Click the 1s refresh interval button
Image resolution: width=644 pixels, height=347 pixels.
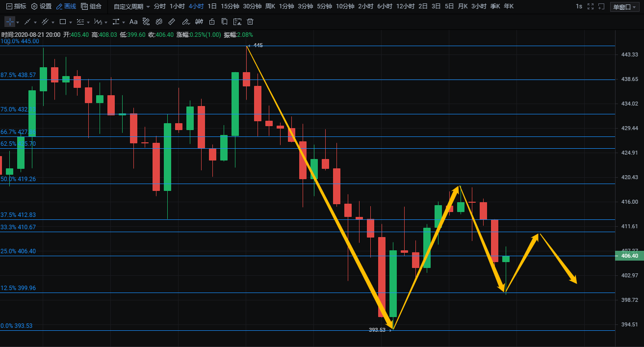point(579,6)
